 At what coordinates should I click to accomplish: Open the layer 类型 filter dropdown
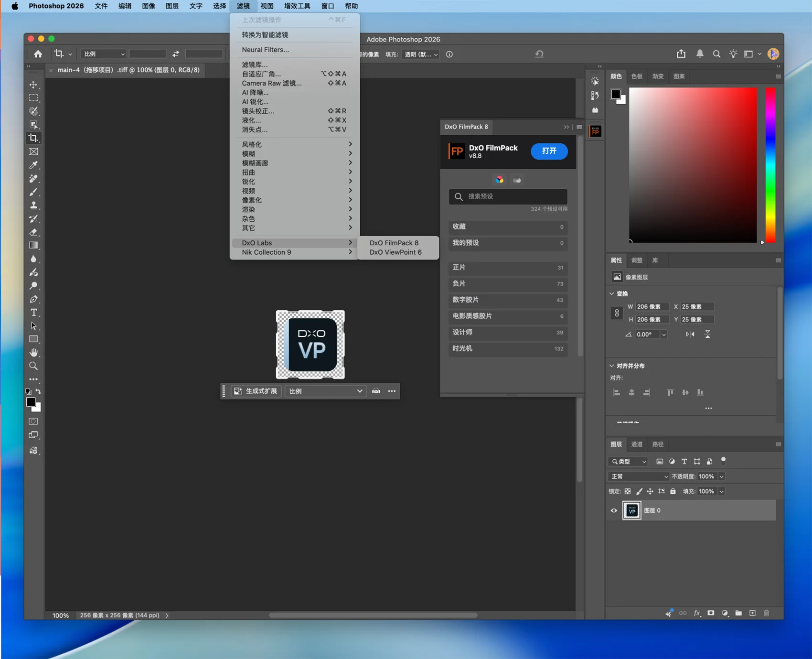[629, 462]
